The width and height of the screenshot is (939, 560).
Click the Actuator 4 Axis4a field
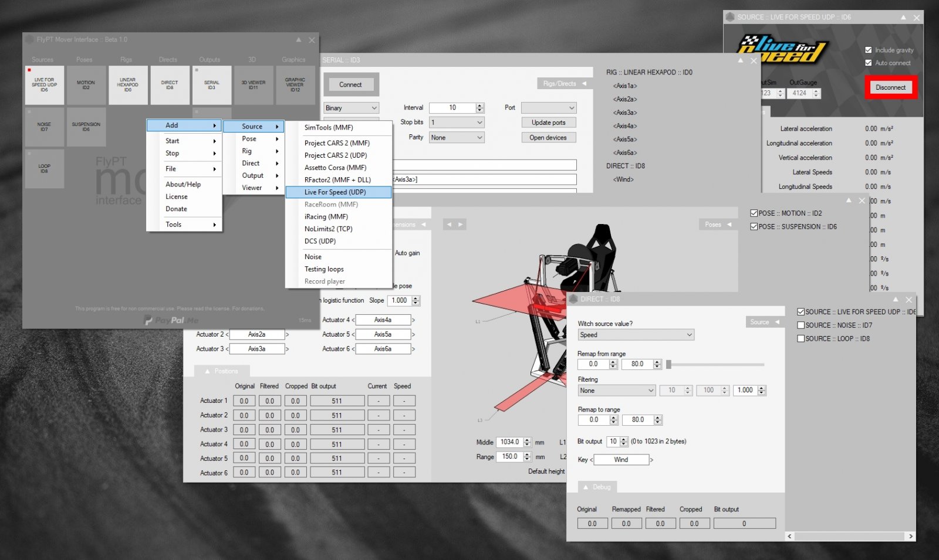(383, 320)
